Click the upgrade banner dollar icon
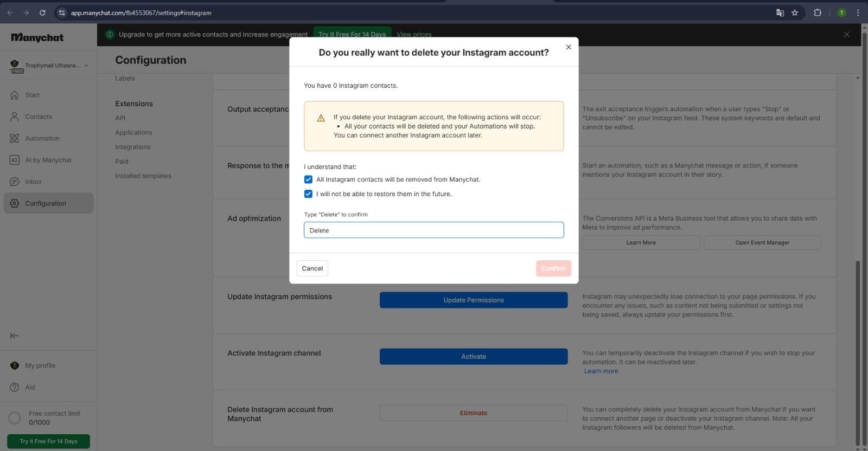This screenshot has height=451, width=868. pos(110,34)
